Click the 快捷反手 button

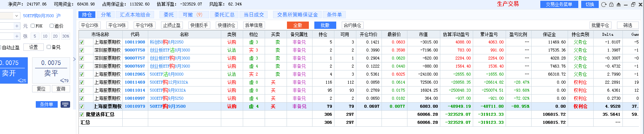click(199, 25)
